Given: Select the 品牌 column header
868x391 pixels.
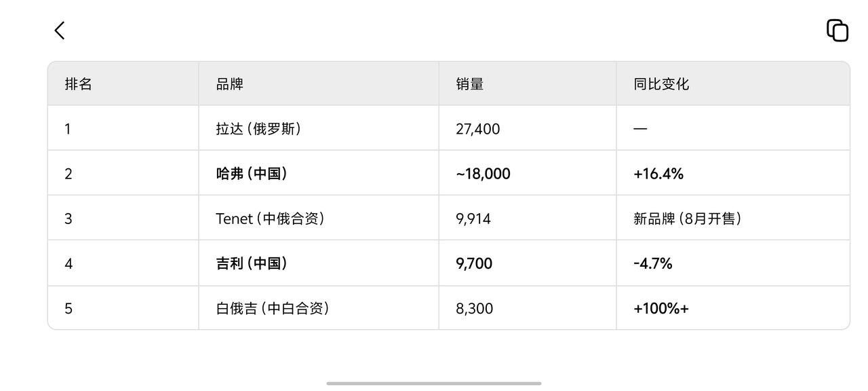Looking at the screenshot, I should click(x=230, y=84).
